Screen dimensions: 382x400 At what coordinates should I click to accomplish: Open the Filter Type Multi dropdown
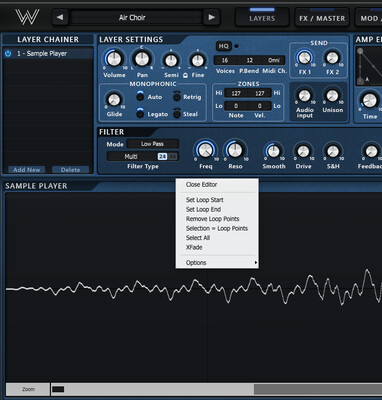[x=131, y=156]
